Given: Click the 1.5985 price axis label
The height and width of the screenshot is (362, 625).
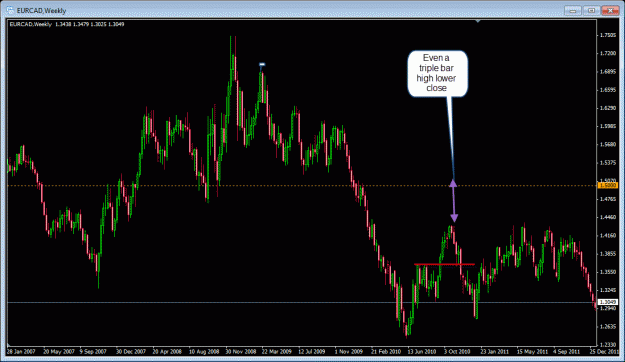Looking at the screenshot, I should tap(608, 126).
